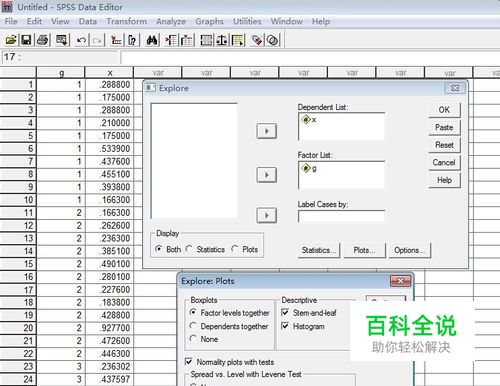Click the greyed Redo toolbar icon
The image size is (500, 386).
(x=97, y=40)
